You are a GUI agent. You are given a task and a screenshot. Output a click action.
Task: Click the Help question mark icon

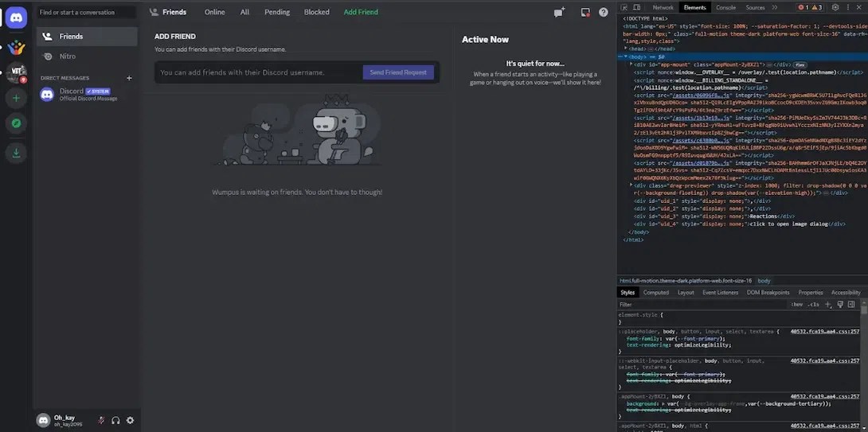(x=604, y=12)
